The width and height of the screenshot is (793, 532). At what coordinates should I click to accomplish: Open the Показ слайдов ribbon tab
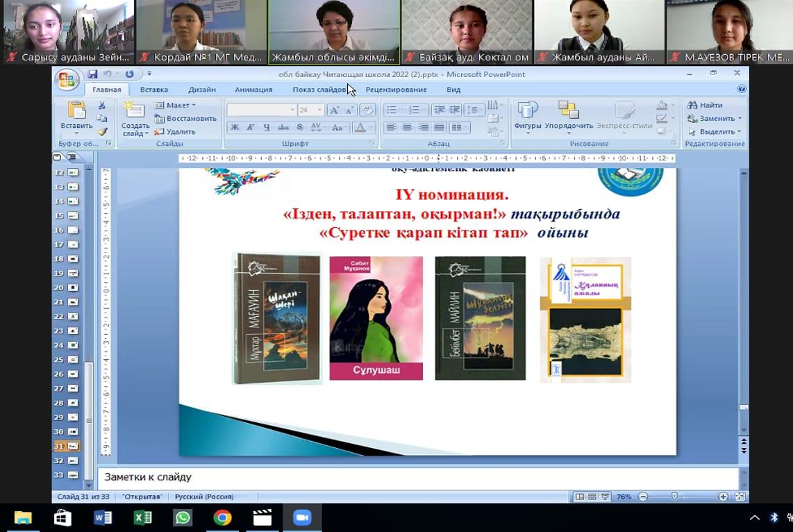(319, 90)
